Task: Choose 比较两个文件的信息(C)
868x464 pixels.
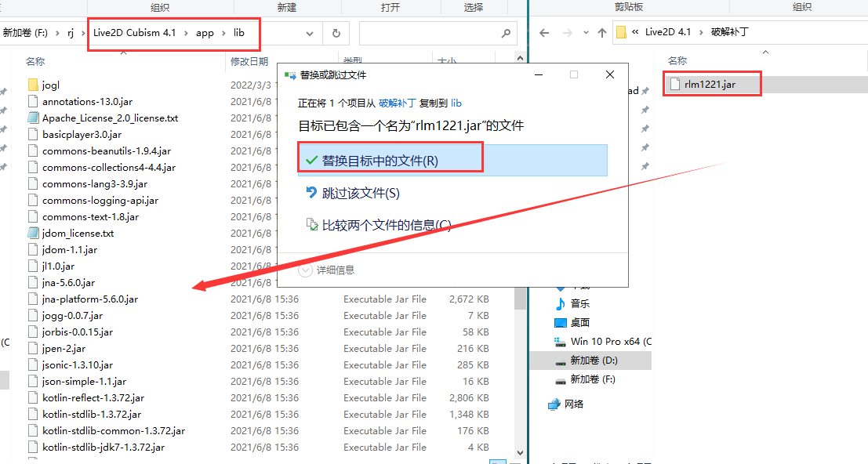Action: pyautogui.click(x=387, y=225)
